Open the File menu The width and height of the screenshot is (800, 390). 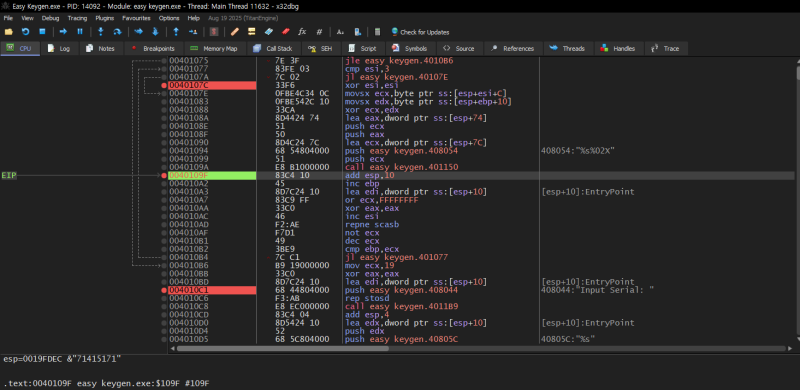8,18
